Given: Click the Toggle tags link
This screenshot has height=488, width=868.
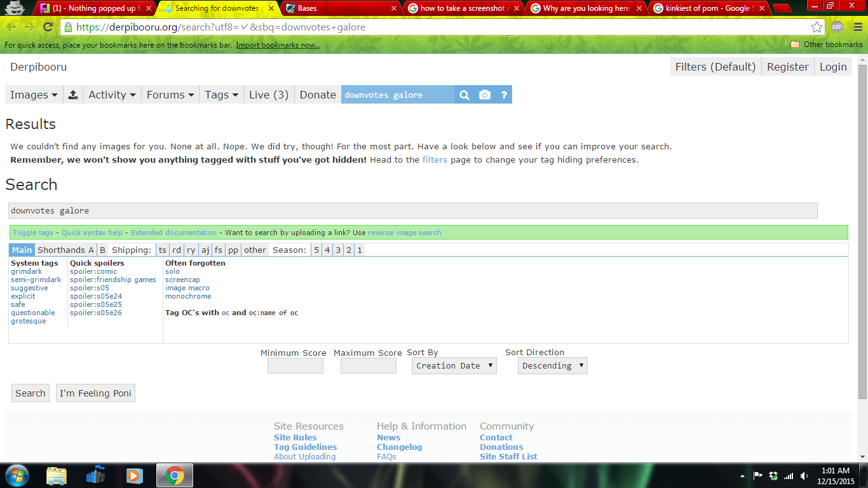Looking at the screenshot, I should pos(33,233).
